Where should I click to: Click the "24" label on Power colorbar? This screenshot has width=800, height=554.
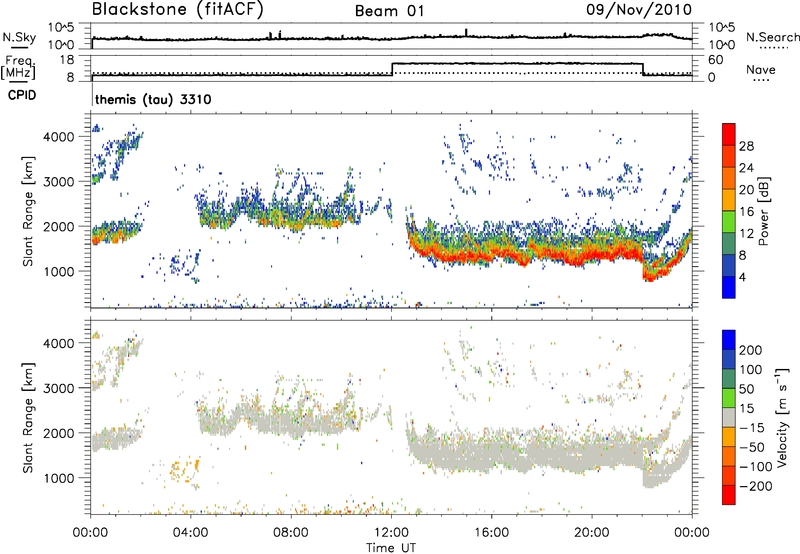click(x=746, y=168)
